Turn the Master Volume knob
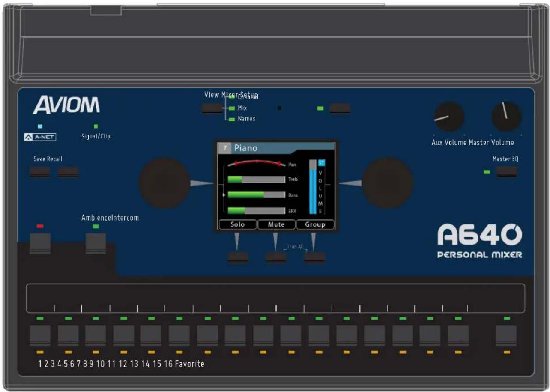The width and height of the screenshot is (550, 392). pyautogui.click(x=506, y=117)
